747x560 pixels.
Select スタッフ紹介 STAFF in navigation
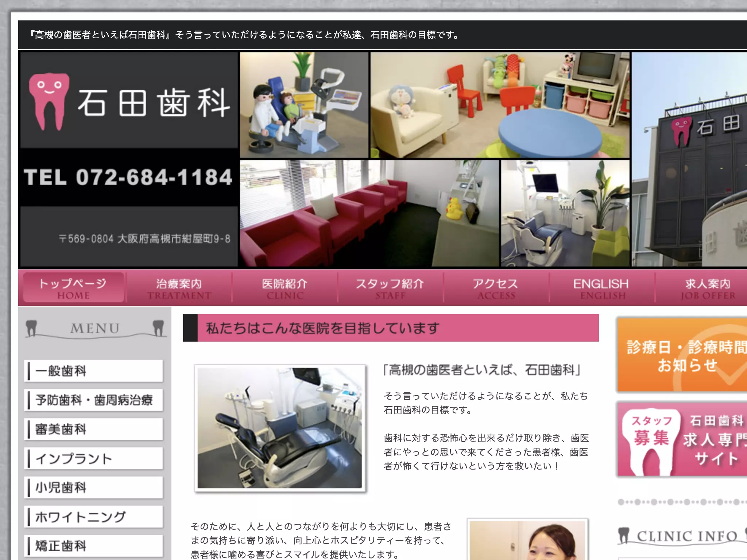(x=390, y=288)
